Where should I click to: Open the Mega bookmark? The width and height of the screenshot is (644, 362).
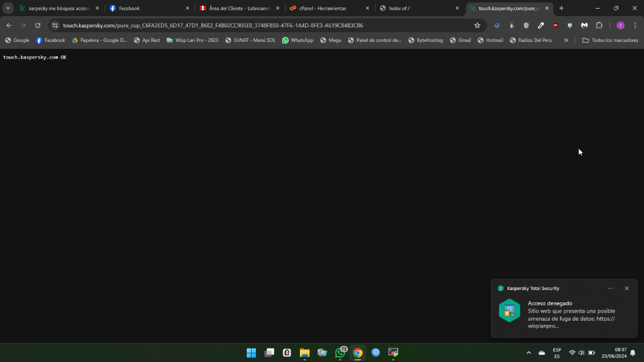click(x=330, y=40)
